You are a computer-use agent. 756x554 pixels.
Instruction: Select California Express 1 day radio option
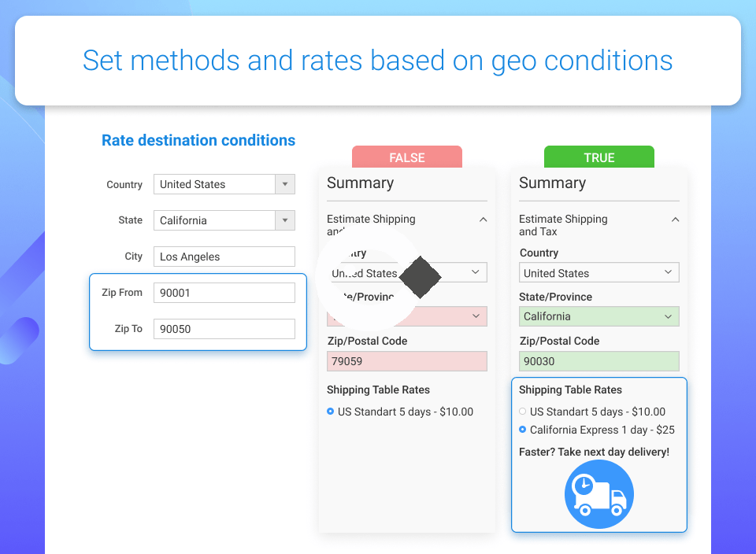click(x=523, y=429)
